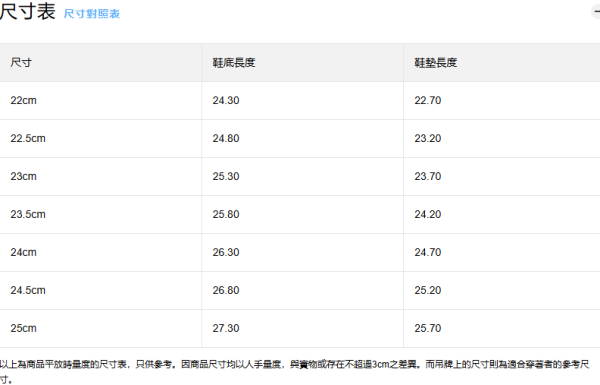600x385 pixels.
Task: Click the measurement disclaimer note below the table
Action: tap(295, 372)
